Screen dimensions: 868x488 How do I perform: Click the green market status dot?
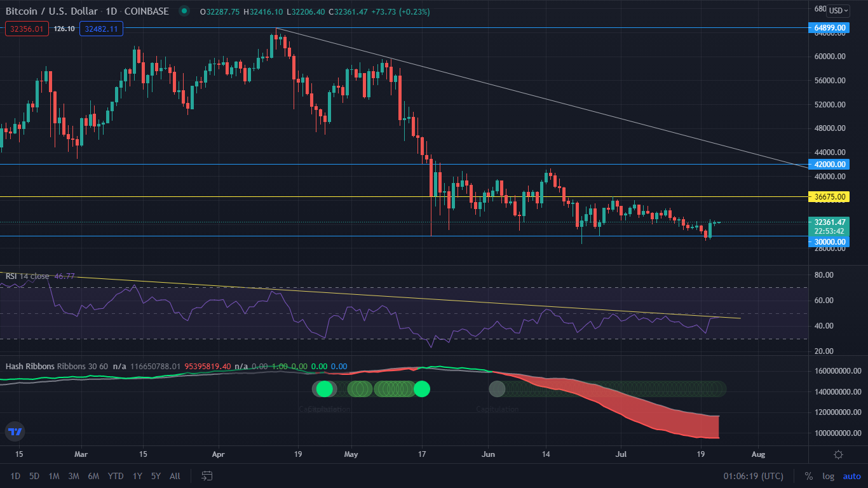click(x=184, y=11)
